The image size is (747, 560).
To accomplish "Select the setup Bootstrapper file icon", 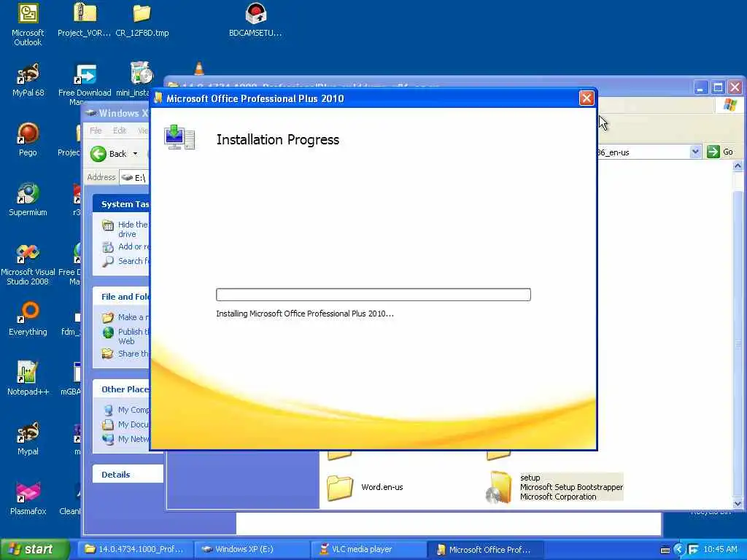I will pos(498,487).
